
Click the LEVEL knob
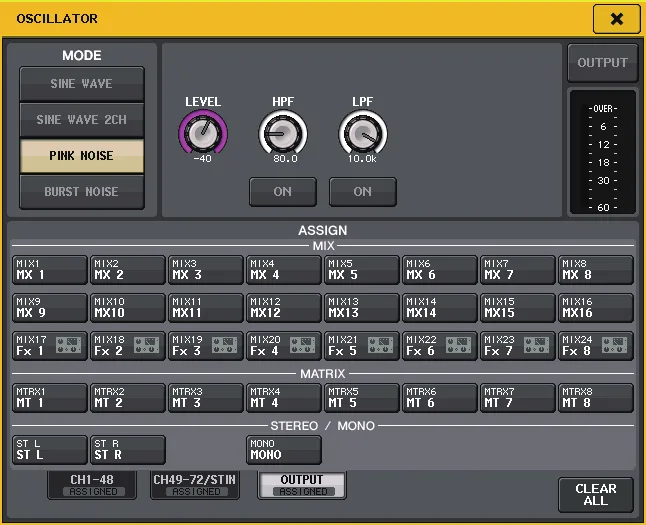click(203, 134)
